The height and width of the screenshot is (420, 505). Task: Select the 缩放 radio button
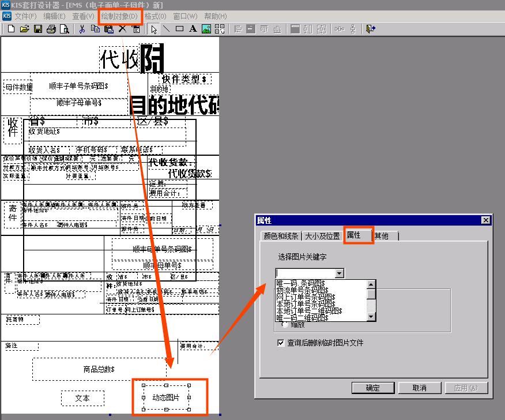pyautogui.click(x=285, y=324)
